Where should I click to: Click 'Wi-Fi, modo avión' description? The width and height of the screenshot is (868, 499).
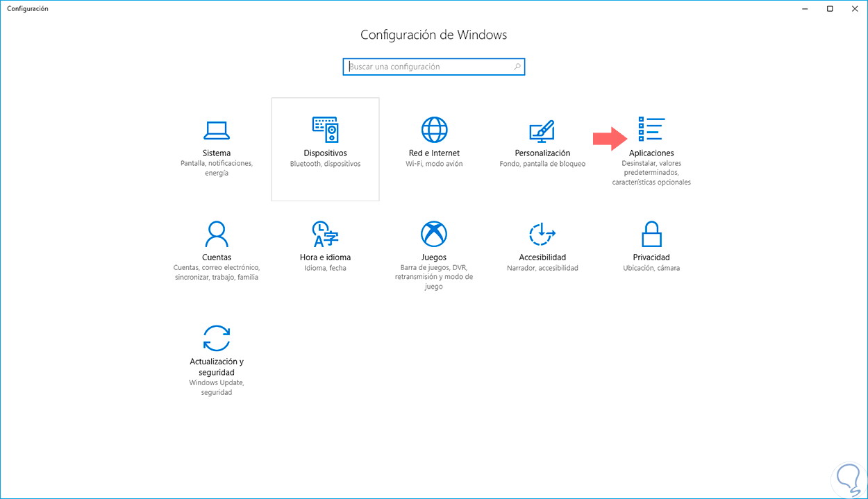tap(434, 164)
